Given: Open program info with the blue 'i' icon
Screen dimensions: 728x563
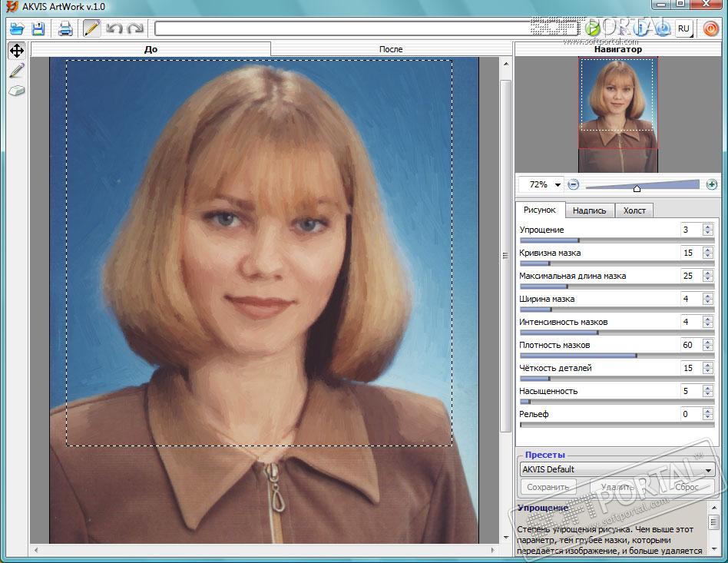Looking at the screenshot, I should [x=640, y=28].
